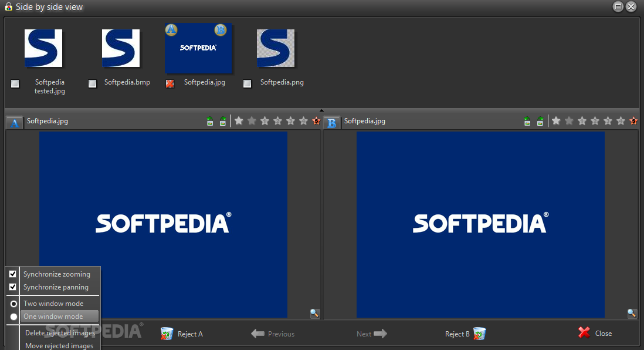Rate image A with star 3
Screen dimensions: 644x350
(291, 121)
